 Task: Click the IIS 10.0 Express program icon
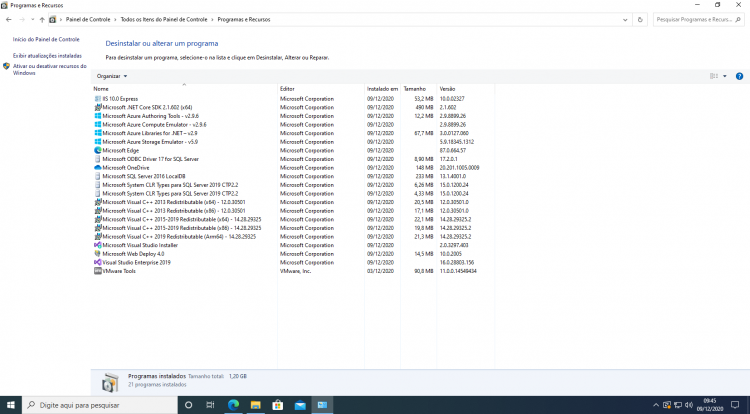(98, 98)
